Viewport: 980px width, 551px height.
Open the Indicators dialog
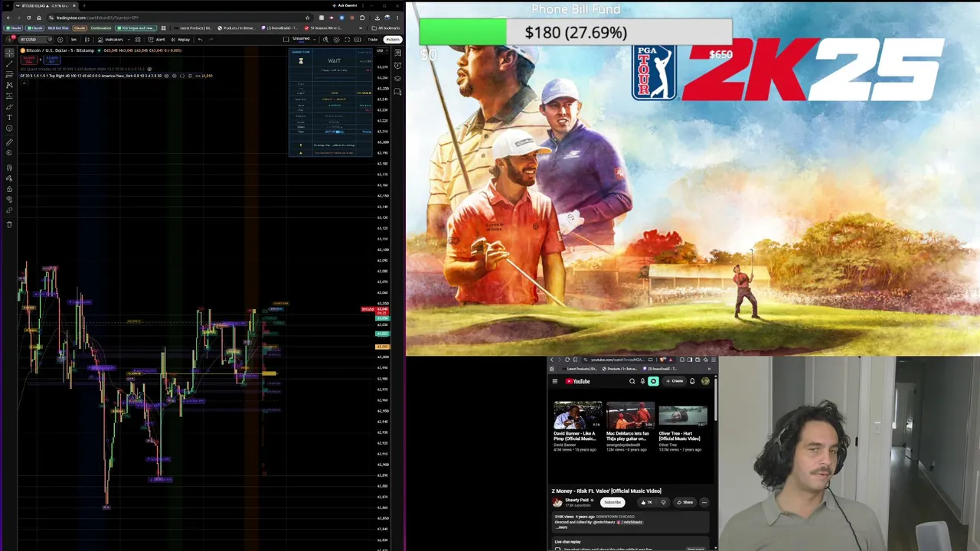click(111, 39)
